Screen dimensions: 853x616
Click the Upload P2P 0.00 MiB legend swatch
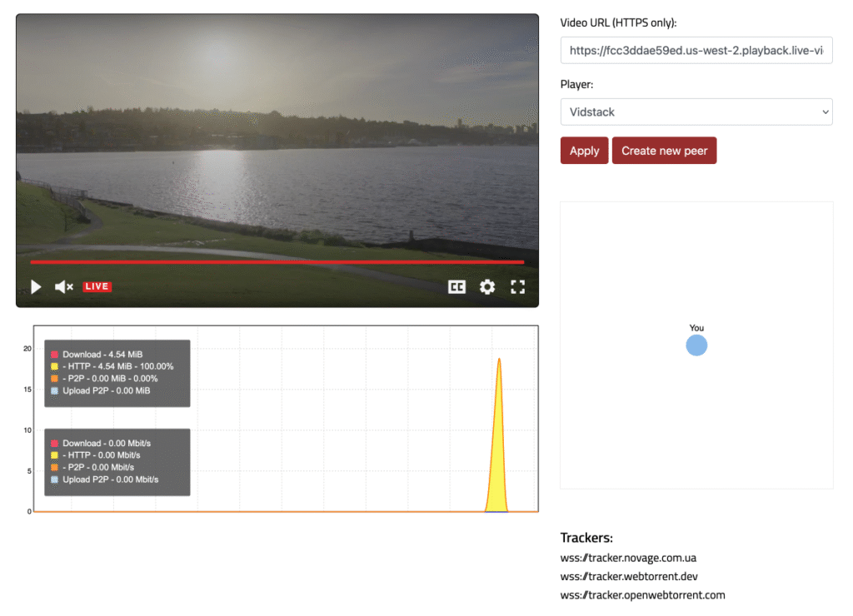click(x=55, y=390)
